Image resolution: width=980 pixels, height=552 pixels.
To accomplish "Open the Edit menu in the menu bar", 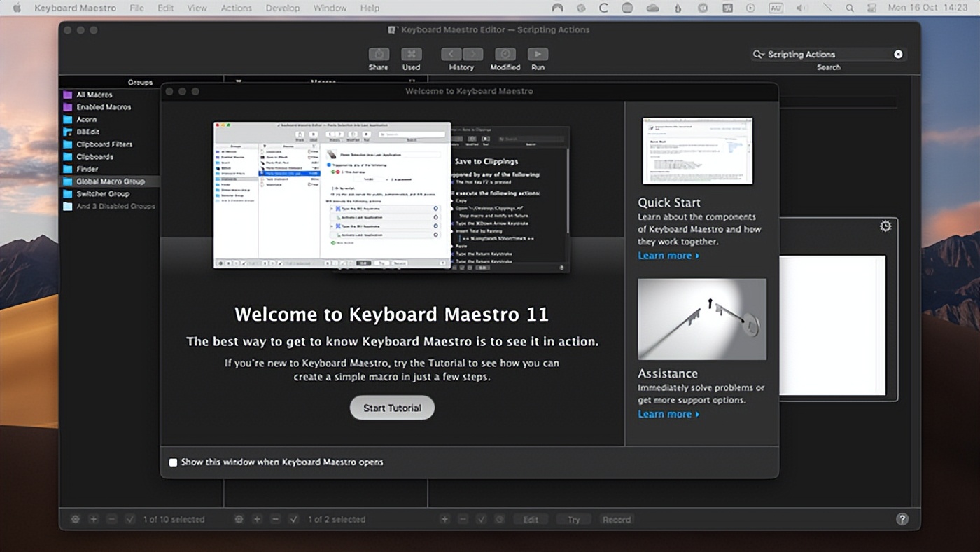I will point(165,8).
